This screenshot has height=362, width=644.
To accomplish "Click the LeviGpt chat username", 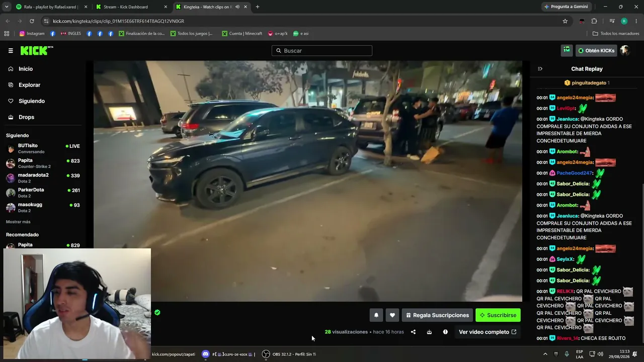I will point(566,109).
